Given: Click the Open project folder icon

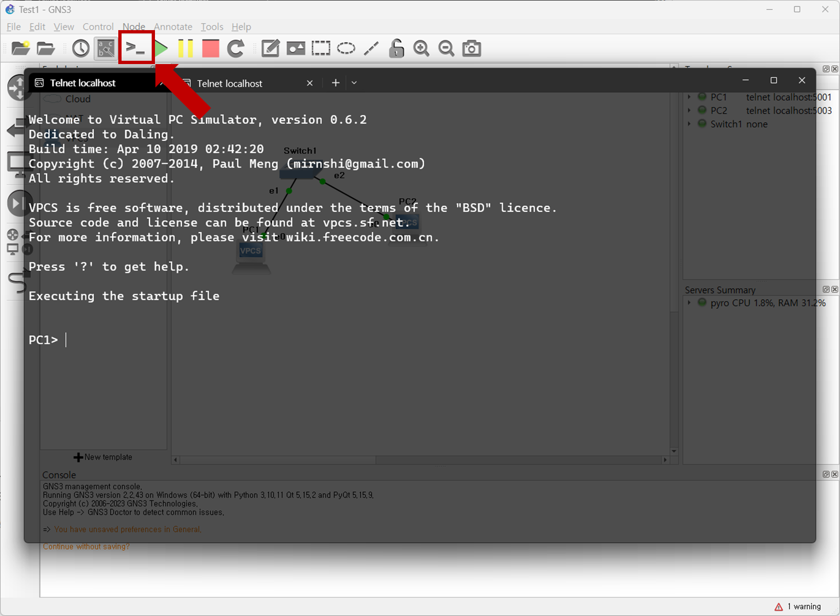Looking at the screenshot, I should click(46, 49).
